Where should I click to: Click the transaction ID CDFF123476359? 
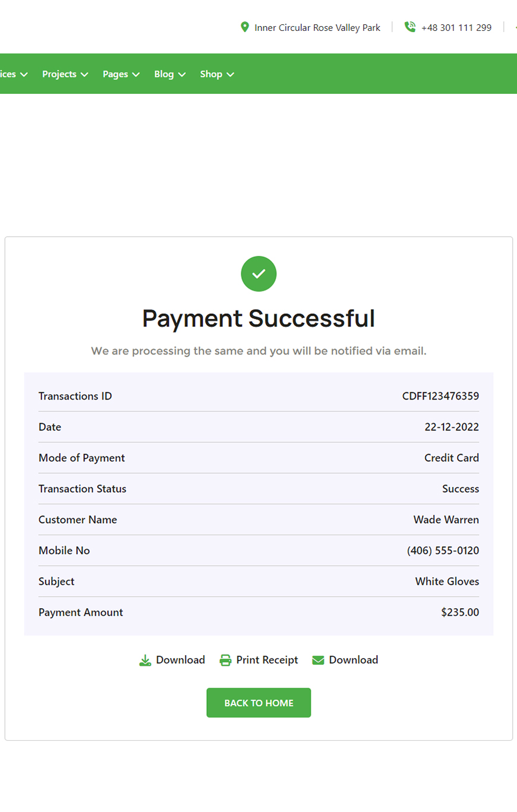(x=440, y=396)
